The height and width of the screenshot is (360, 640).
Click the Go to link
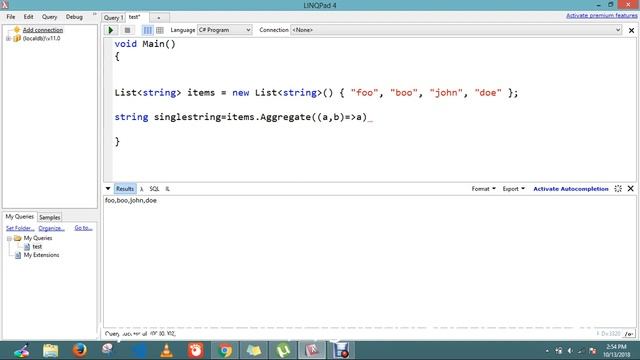click(x=83, y=228)
